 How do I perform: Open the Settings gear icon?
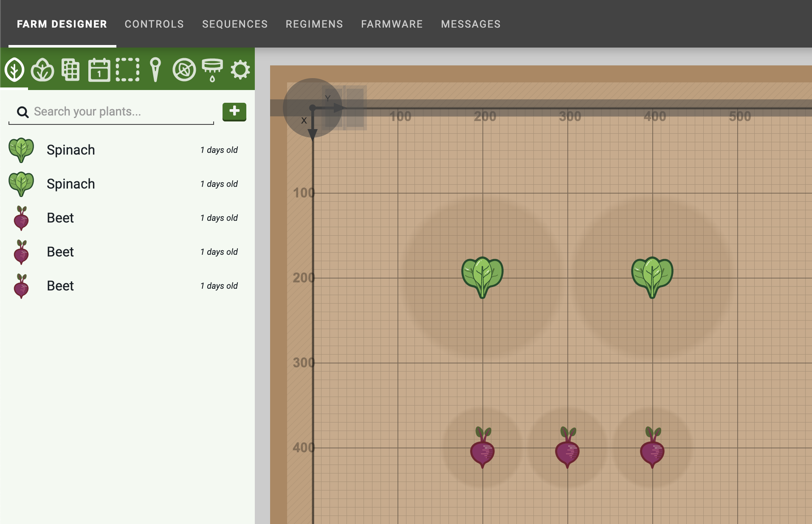240,69
